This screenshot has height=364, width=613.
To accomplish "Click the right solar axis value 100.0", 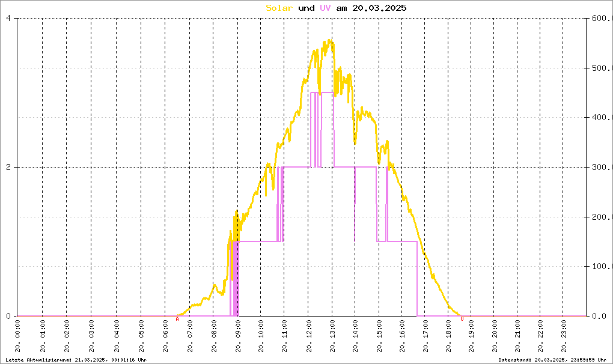I will pyautogui.click(x=602, y=266).
